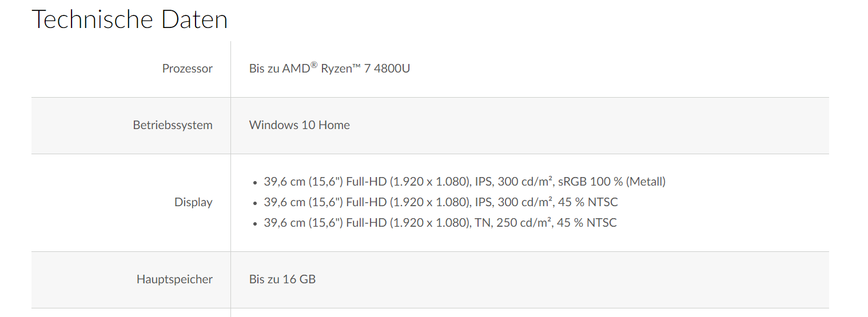Click "45 % NTSC" in the IPS display entry

pos(587,202)
